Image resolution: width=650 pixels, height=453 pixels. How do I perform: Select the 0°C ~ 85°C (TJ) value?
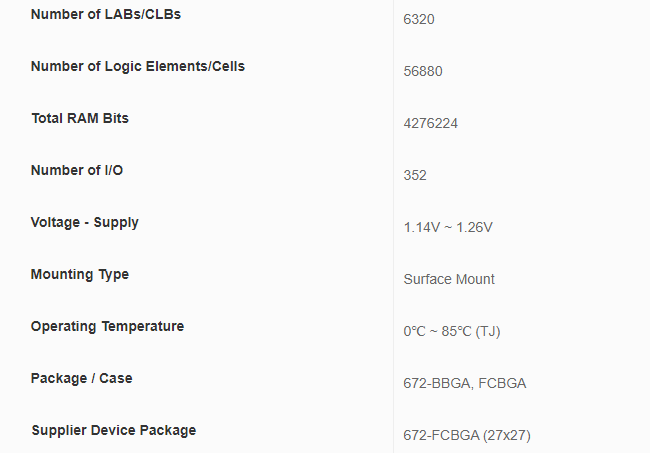coord(451,331)
